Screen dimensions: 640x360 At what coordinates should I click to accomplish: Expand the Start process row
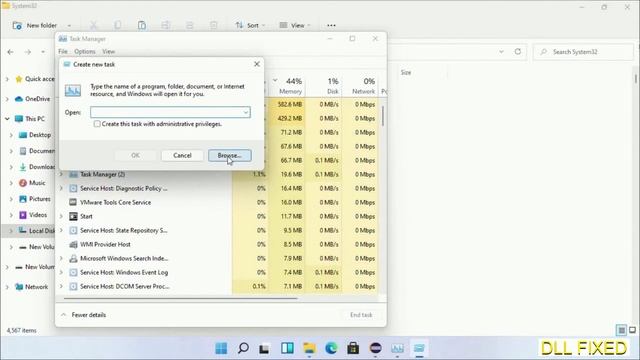tap(61, 216)
